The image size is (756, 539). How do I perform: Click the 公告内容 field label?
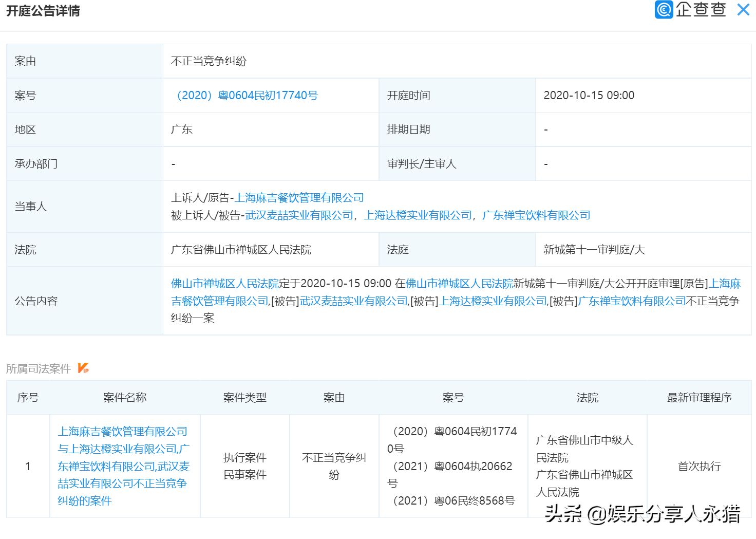(36, 301)
